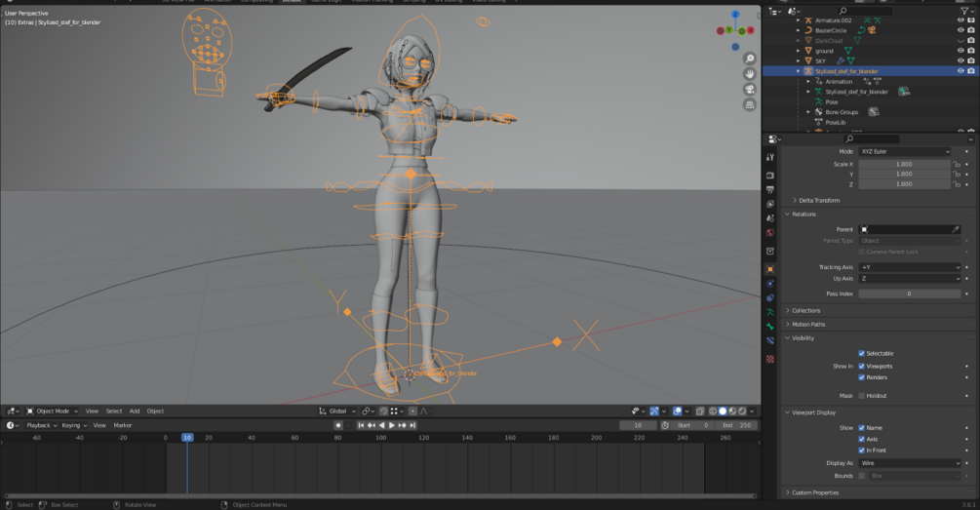Select the BezierCircle outliner item
The width and height of the screenshot is (980, 510).
(x=831, y=30)
